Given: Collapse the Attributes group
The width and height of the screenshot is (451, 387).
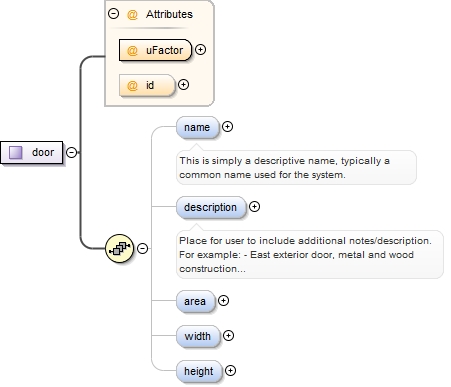Looking at the screenshot, I should click(114, 14).
